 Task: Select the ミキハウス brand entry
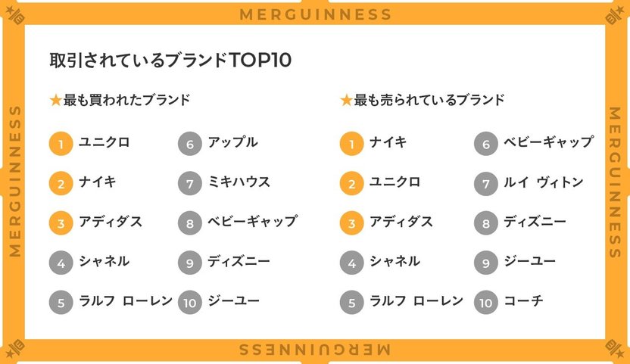239,182
